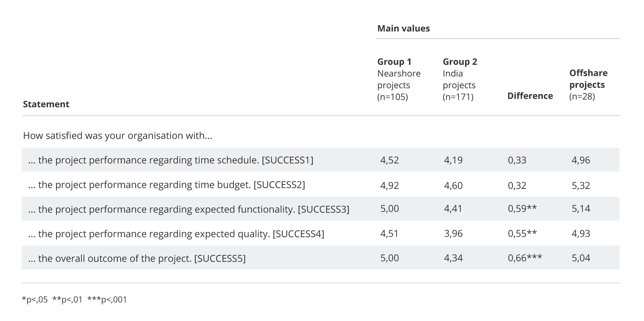Select the SUCCESS1 time schedule statement

pos(171,160)
